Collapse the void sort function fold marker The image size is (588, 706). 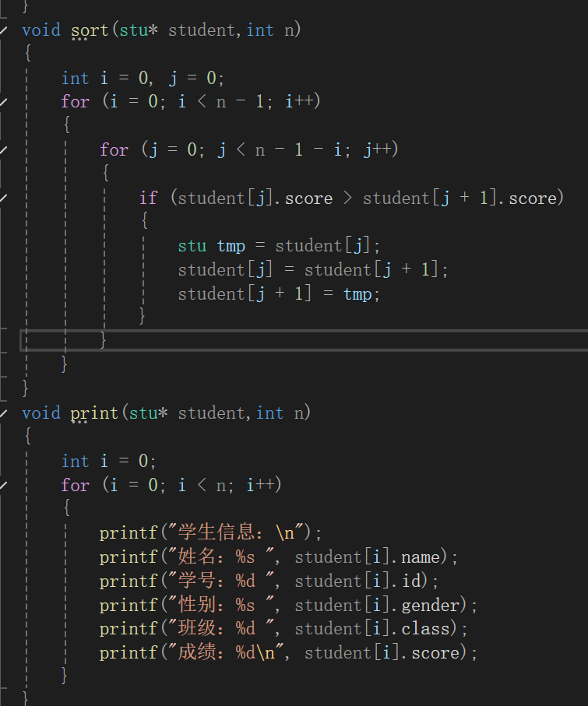coord(4,30)
